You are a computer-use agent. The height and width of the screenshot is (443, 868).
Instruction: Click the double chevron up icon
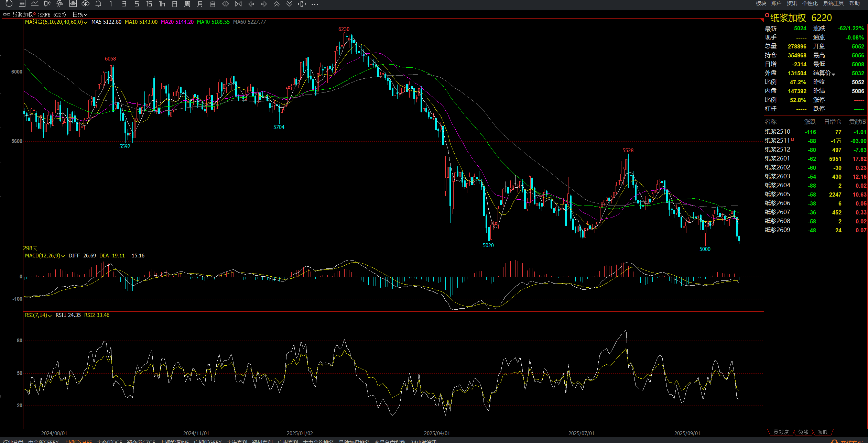pyautogui.click(x=276, y=4)
